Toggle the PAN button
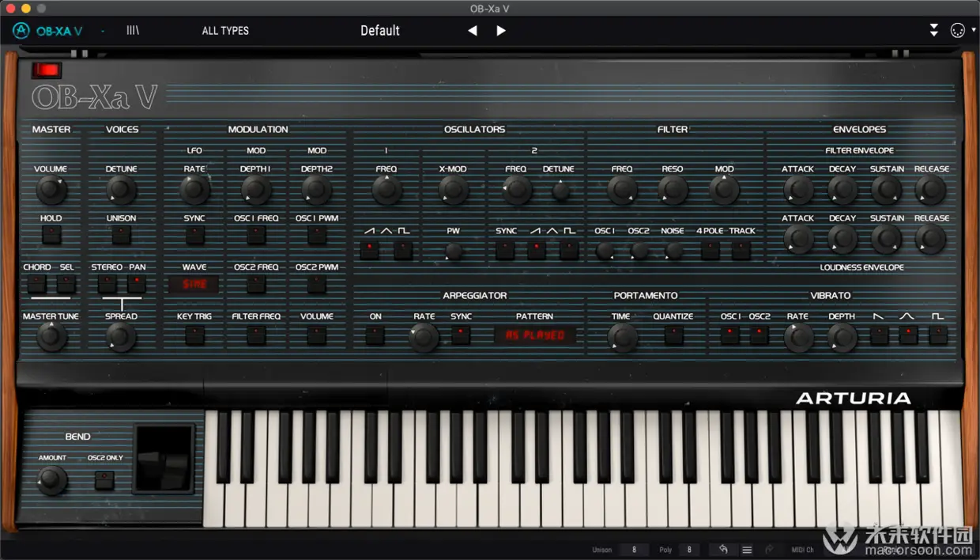The width and height of the screenshot is (980, 560). (137, 284)
